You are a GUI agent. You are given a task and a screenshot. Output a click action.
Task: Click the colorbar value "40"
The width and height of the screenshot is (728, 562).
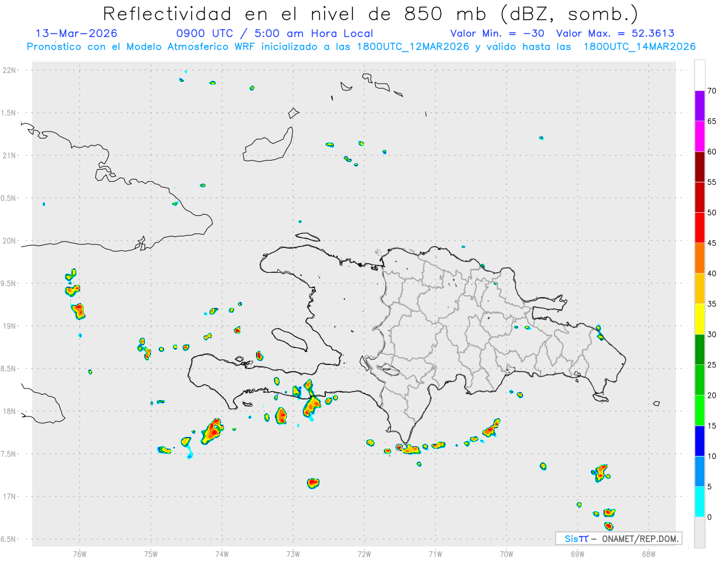pos(712,273)
